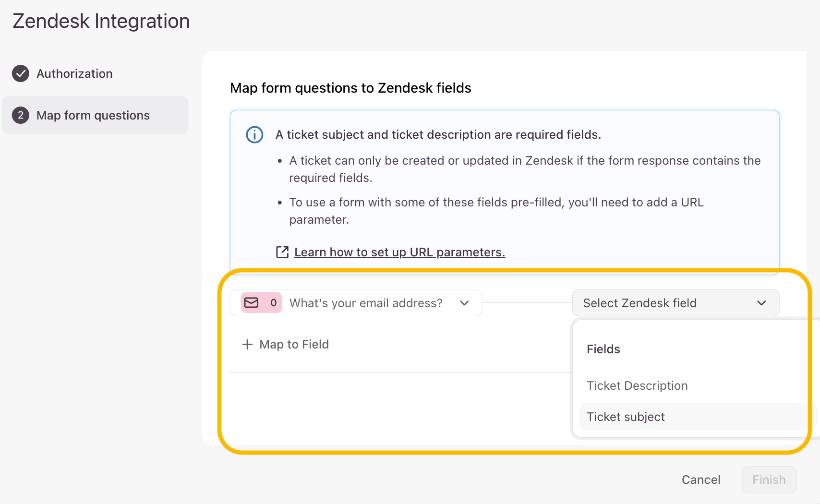
Task: Click the What's your email address? question text
Action: 366,303
